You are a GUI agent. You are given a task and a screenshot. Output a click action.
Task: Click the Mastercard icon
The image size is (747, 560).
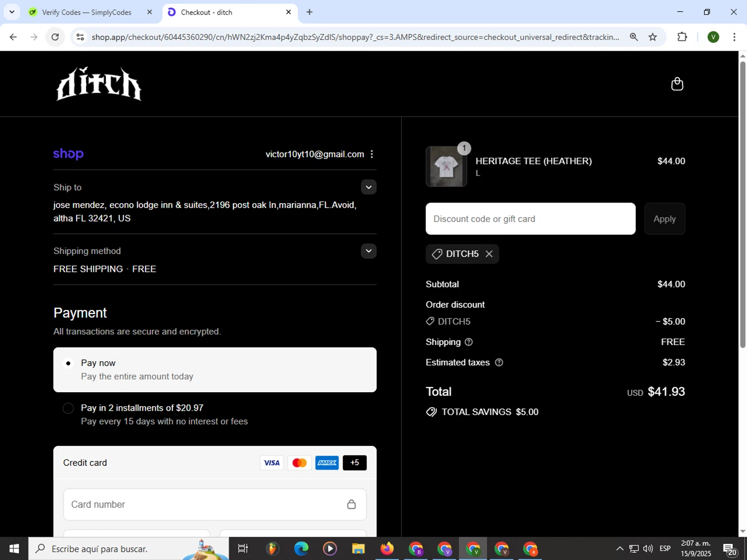point(299,463)
